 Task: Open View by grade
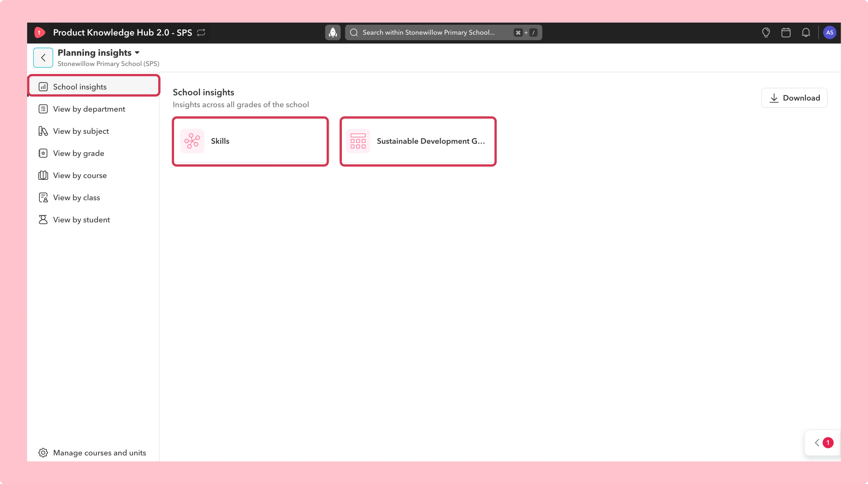pos(94,153)
